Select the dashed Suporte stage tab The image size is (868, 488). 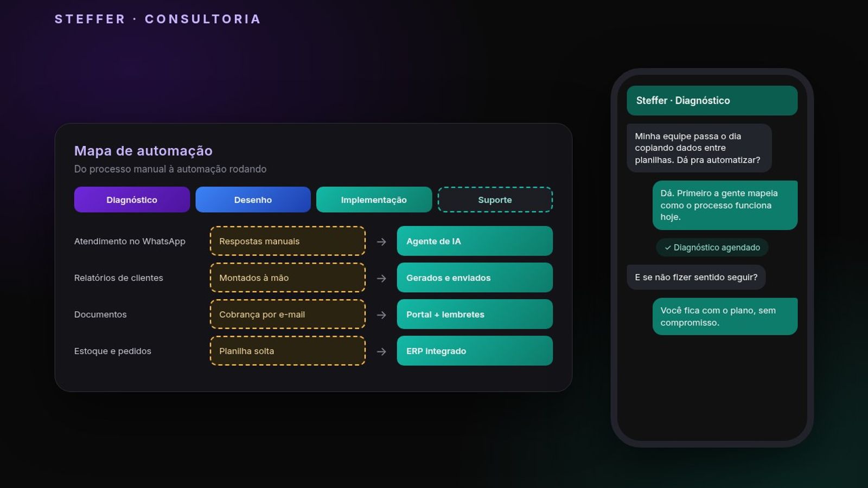click(495, 200)
